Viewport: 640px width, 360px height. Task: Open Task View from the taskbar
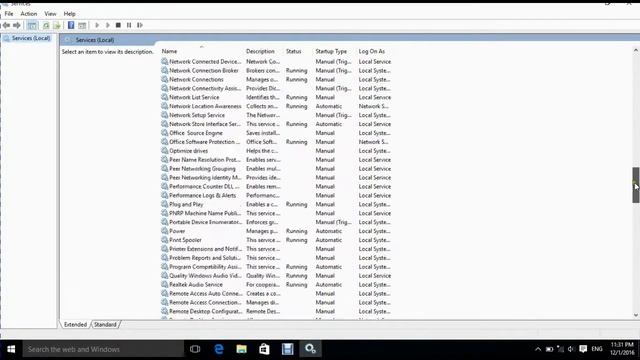(x=195, y=349)
